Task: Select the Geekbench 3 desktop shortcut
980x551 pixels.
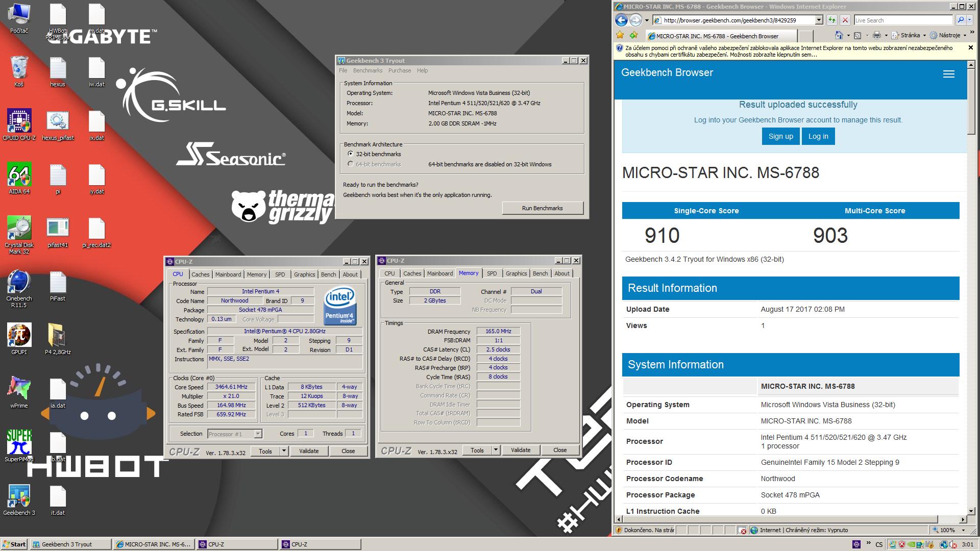Action: coord(19,499)
